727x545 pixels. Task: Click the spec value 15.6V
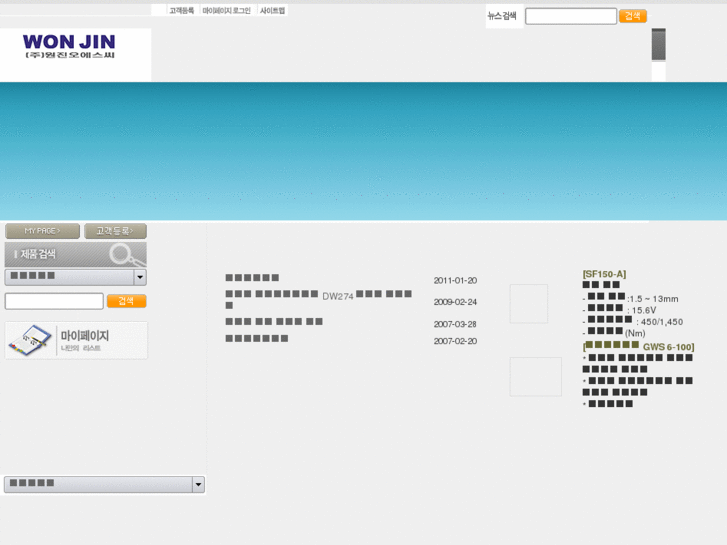[644, 310]
